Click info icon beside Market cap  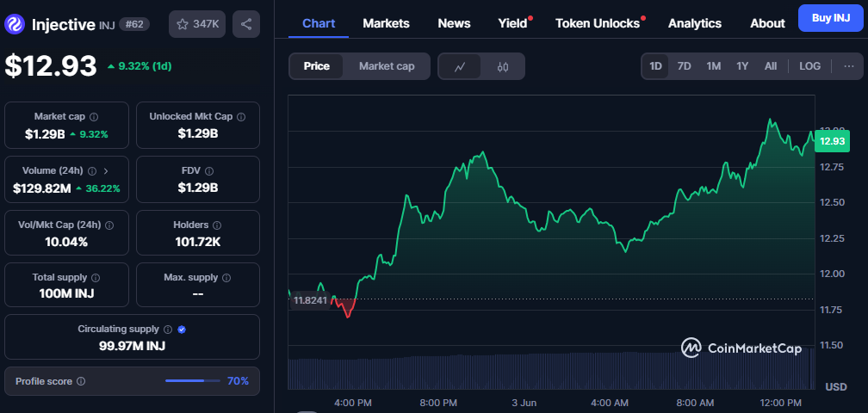click(x=94, y=117)
